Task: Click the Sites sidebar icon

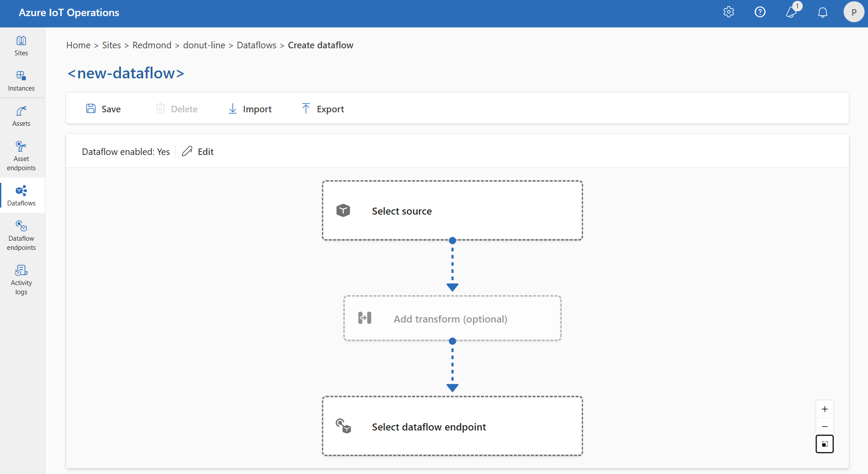Action: [x=21, y=47]
